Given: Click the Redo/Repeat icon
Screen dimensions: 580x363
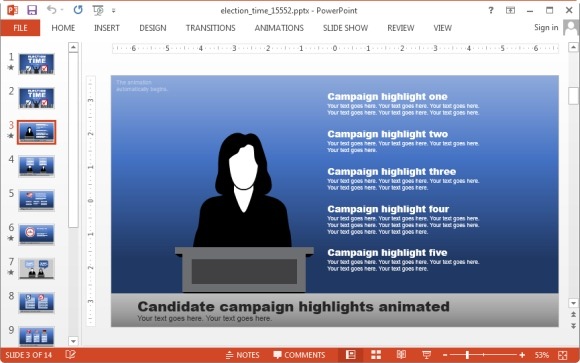Looking at the screenshot, I should pos(78,10).
